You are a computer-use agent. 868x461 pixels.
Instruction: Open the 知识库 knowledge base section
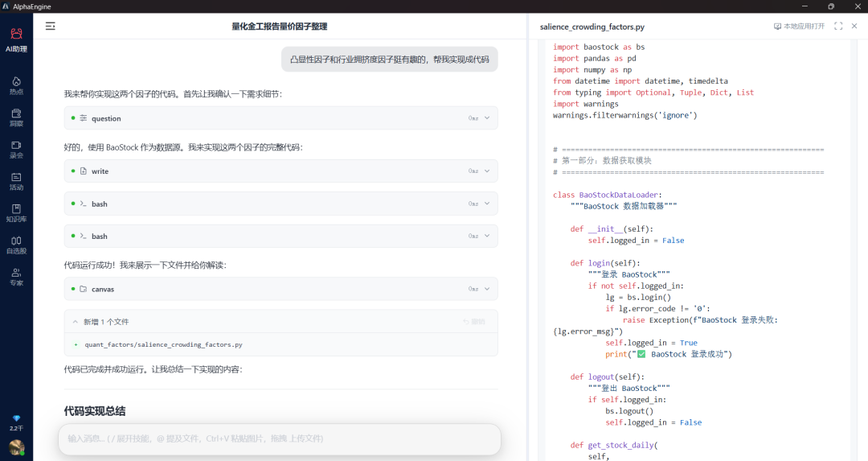[16, 213]
